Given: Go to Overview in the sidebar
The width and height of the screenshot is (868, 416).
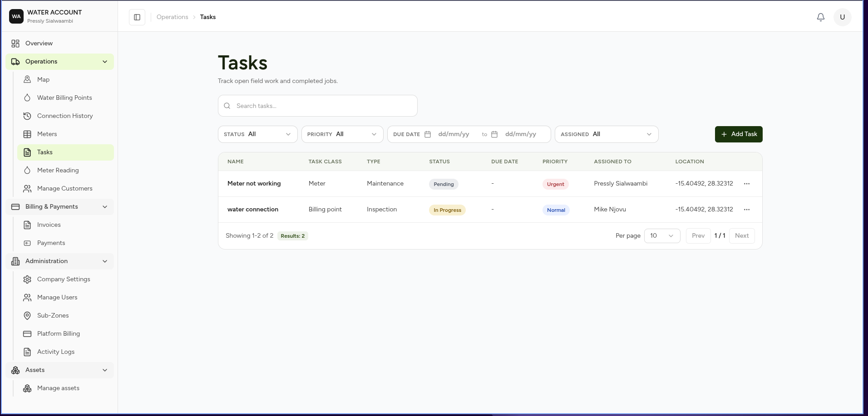Looking at the screenshot, I should point(59,44).
